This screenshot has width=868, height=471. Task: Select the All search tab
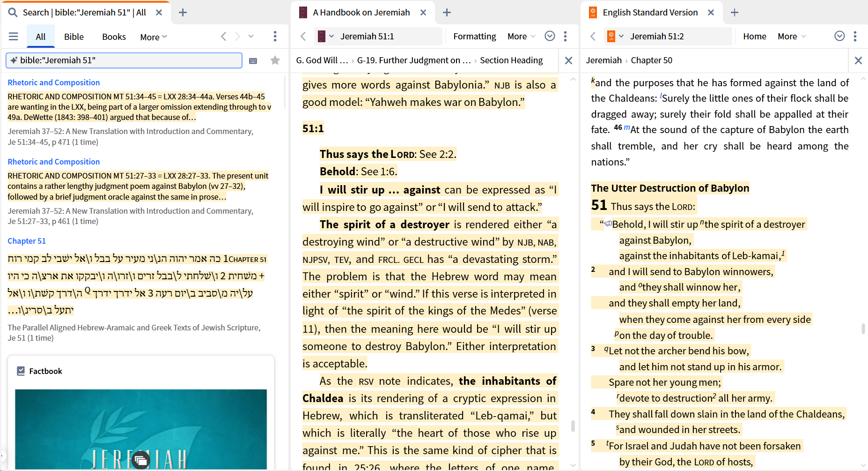(x=41, y=37)
